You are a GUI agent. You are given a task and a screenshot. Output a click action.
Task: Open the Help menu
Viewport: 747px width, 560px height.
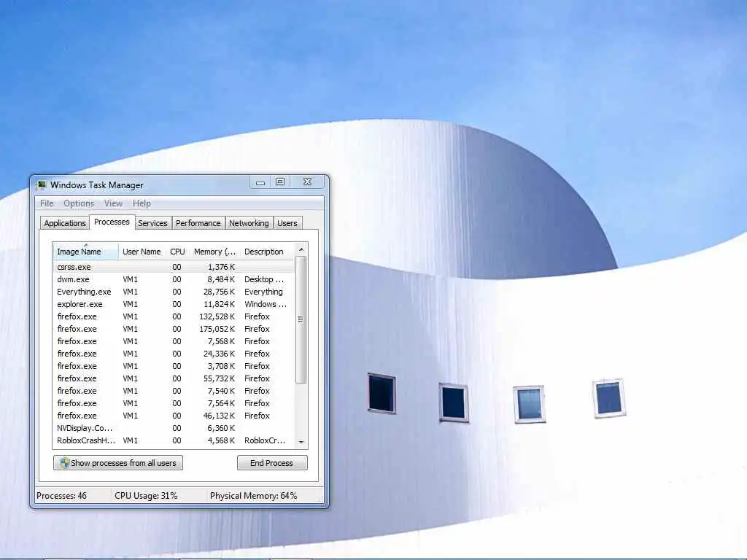(142, 203)
